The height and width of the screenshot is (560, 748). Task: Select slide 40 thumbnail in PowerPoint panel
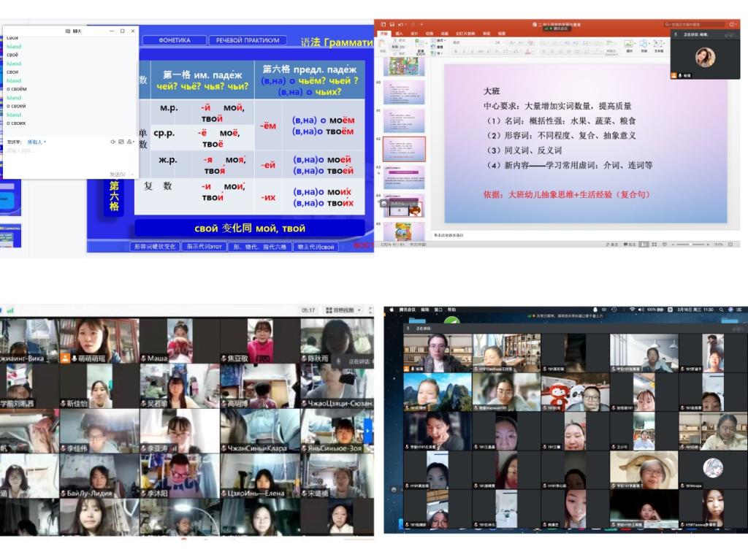tap(404, 92)
